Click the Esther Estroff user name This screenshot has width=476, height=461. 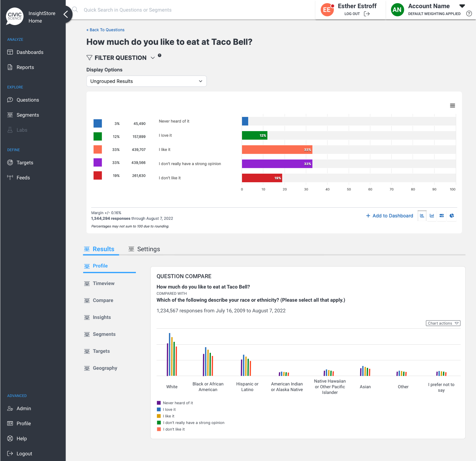coord(357,6)
